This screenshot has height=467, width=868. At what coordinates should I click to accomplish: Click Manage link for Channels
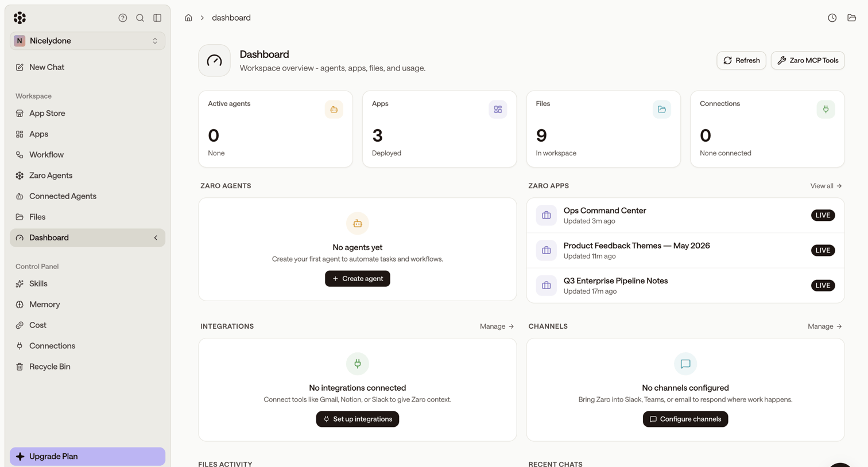tap(824, 326)
